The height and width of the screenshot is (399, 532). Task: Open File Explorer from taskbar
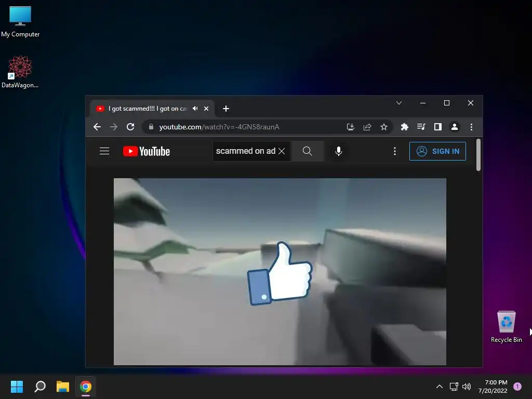click(63, 387)
